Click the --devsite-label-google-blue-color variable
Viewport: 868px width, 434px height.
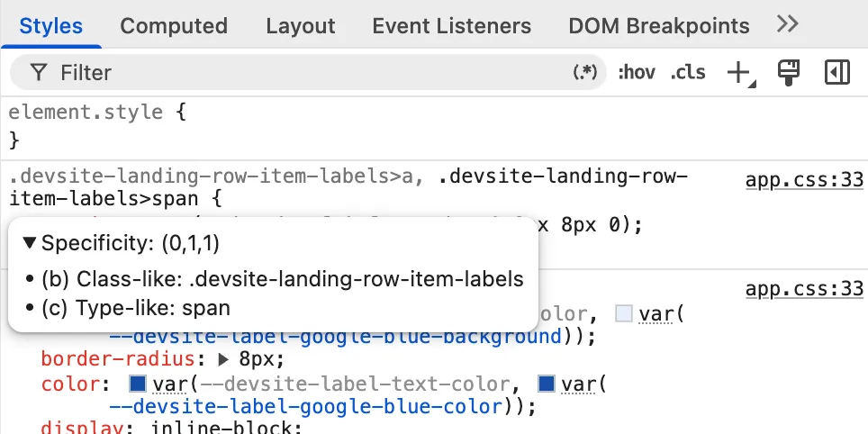305,407
